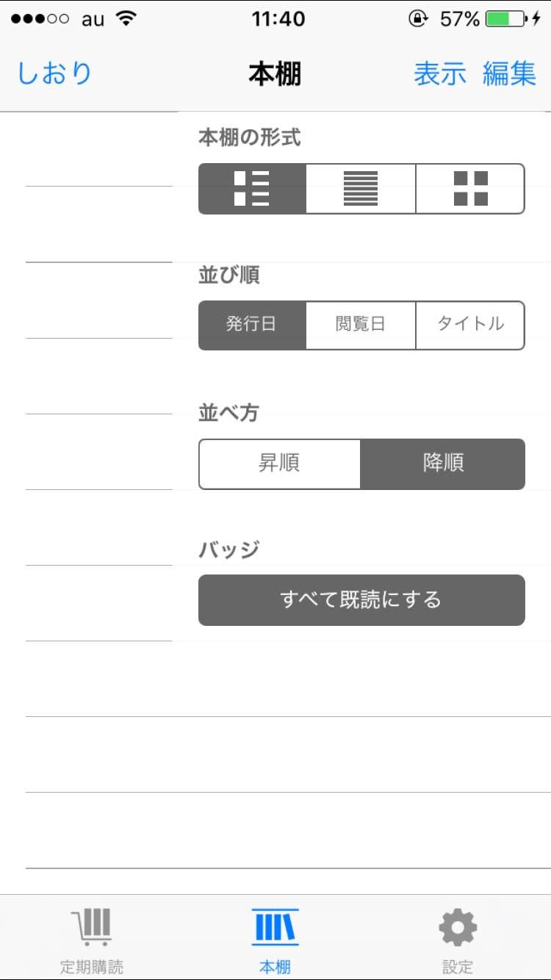Viewport: 551px width, 980px height.
Task: Open the settings gear icon
Action: (458, 927)
